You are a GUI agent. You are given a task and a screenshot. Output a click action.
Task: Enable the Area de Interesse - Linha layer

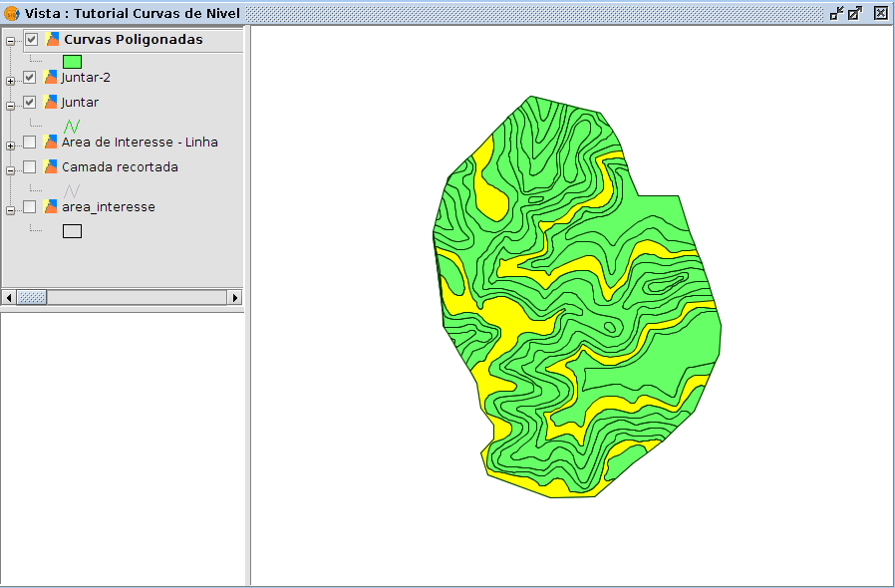30,143
